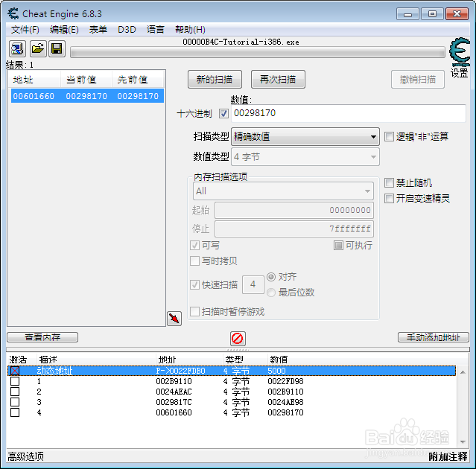Screen dimensions: 476x469
Task: Click the scan progress bar
Action: tap(258, 52)
